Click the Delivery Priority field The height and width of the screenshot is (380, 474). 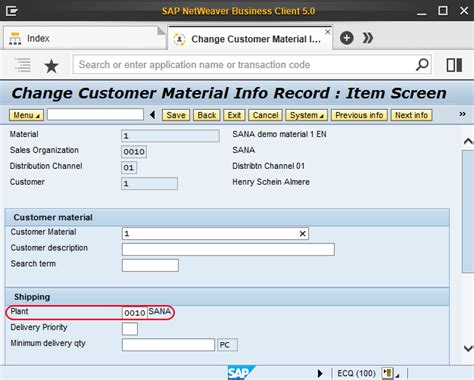click(x=130, y=329)
